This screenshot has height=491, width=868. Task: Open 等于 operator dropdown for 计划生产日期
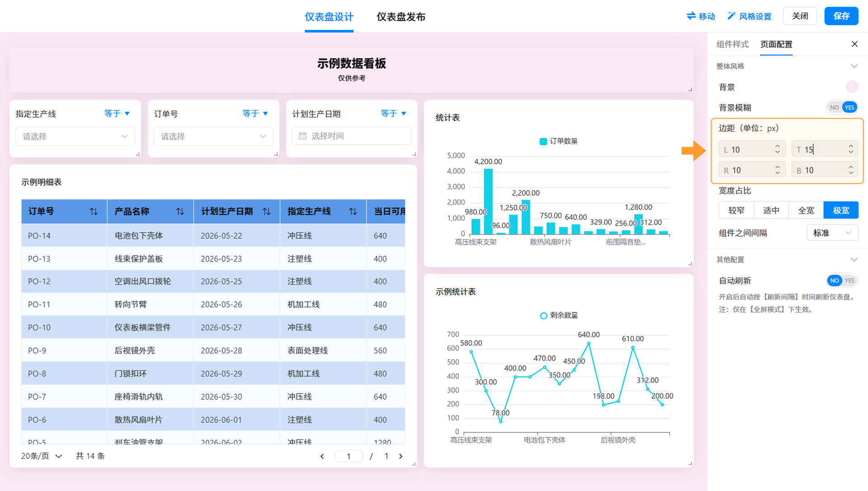[x=394, y=114]
